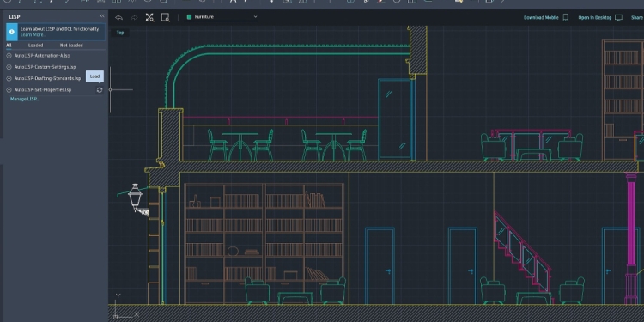644x322 pixels.
Task: Select AutoLISP-Set-Properties.lsp file name
Action: [x=43, y=89]
